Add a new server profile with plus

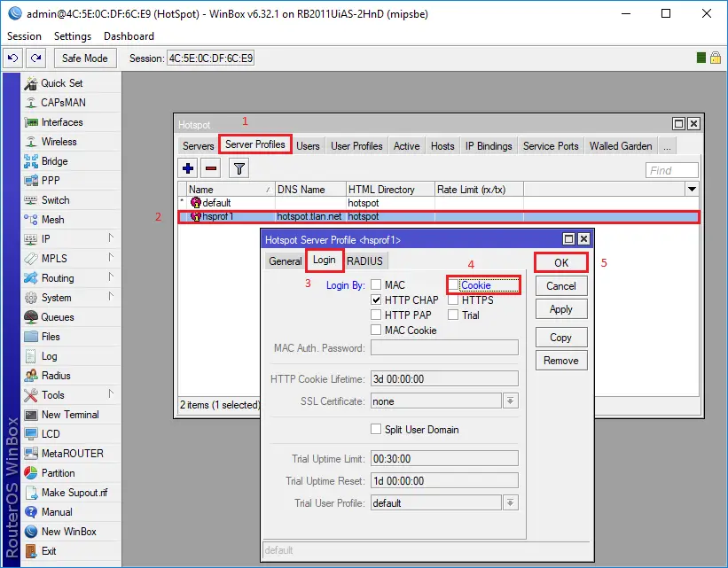[x=188, y=168]
